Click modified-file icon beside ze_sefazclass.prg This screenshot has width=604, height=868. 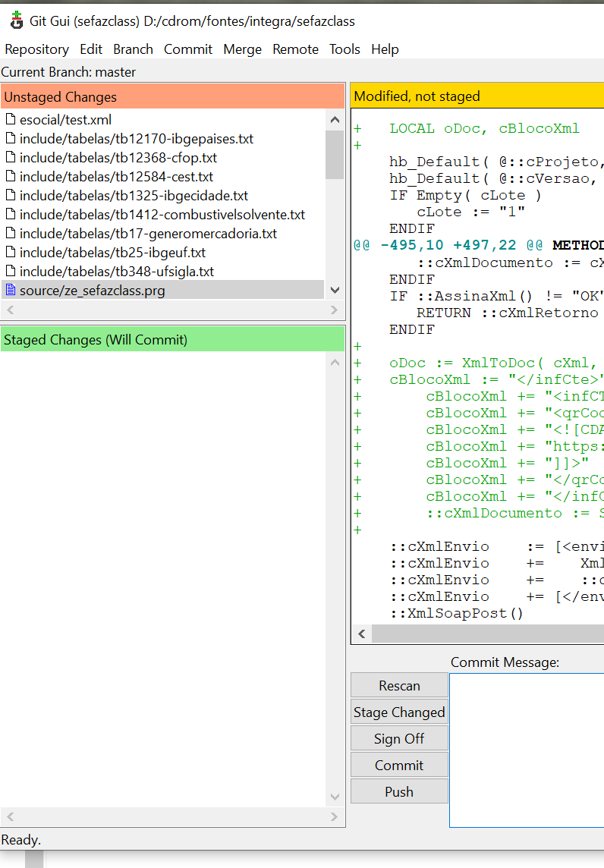click(x=11, y=291)
